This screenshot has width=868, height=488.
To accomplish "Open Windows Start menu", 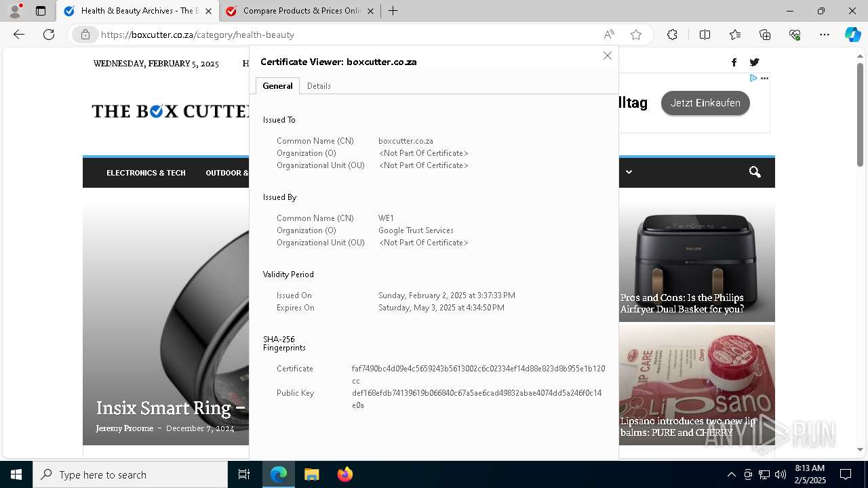I will pyautogui.click(x=16, y=474).
